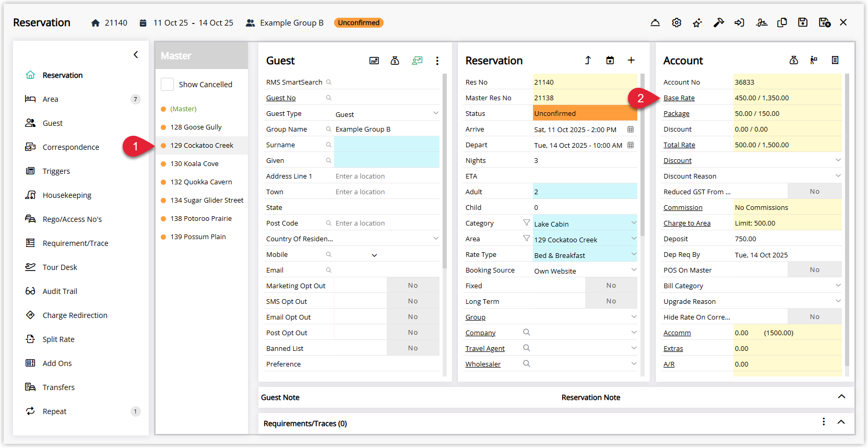Collapse the left sidebar with the chevron arrow
The image size is (868, 448).
[136, 54]
